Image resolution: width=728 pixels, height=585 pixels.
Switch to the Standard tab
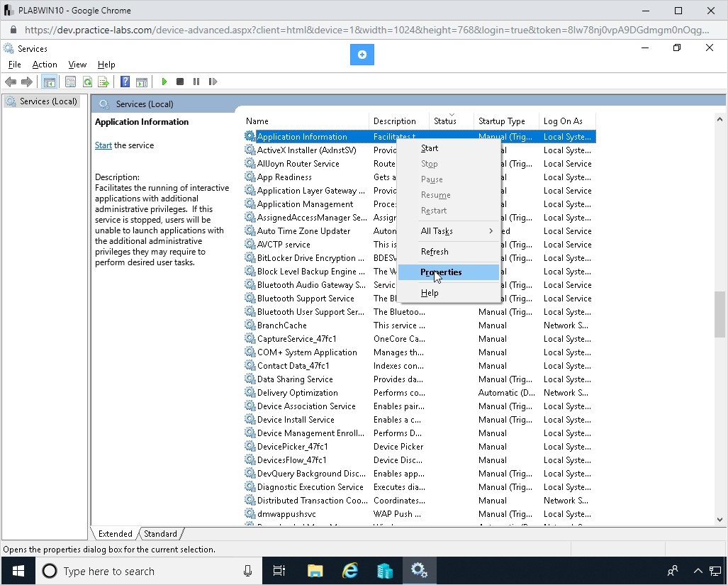click(160, 533)
